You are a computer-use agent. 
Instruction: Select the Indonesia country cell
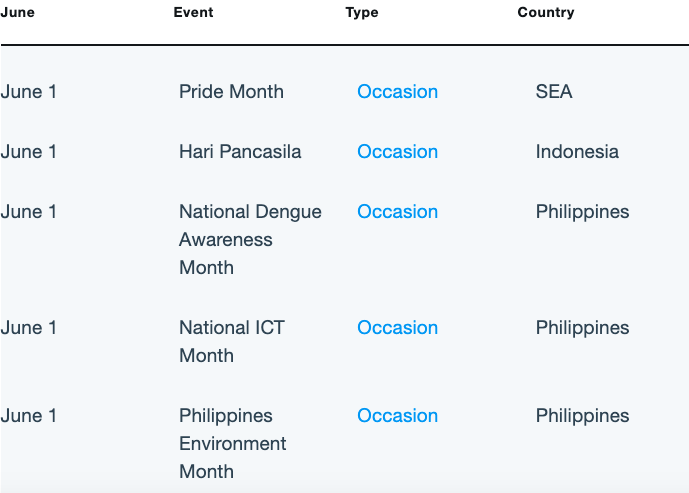(577, 152)
